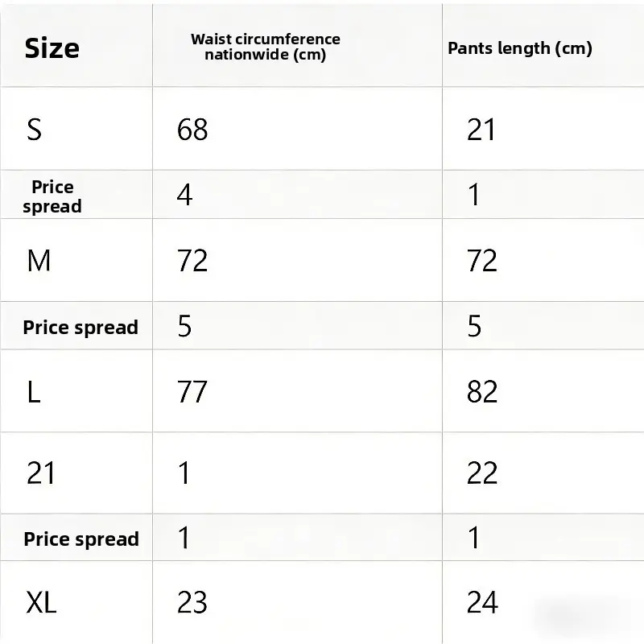644x644 pixels.
Task: Click pants length value 24 for XL
Action: click(481, 602)
